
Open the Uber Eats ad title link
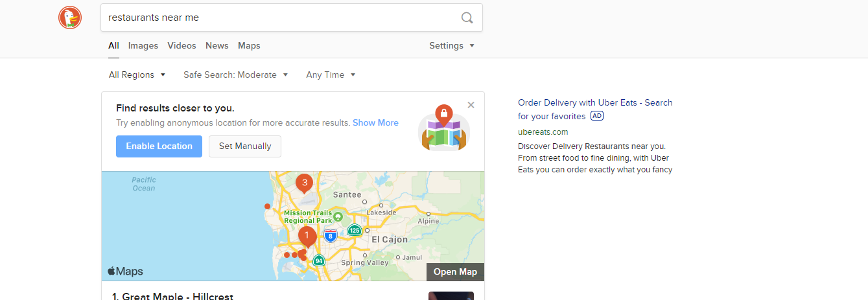click(x=595, y=109)
